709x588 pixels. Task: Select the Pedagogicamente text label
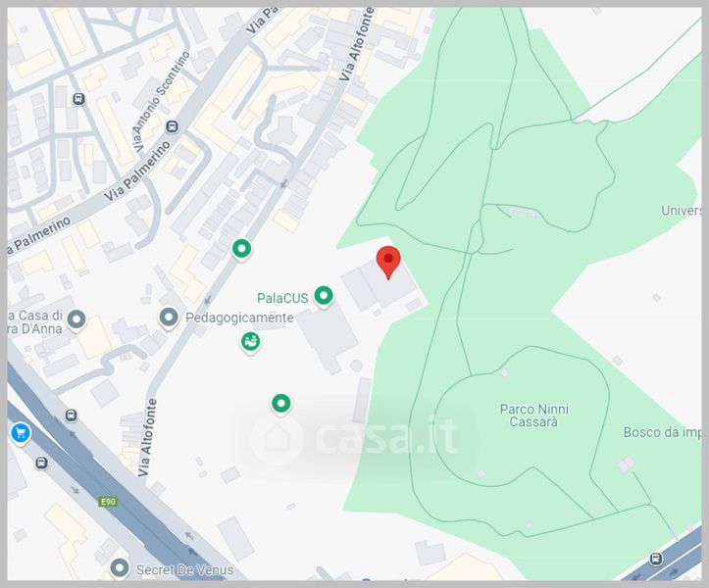[x=238, y=318]
